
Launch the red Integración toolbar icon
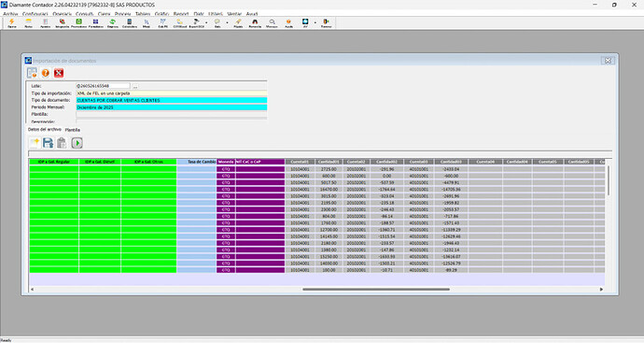tap(62, 21)
